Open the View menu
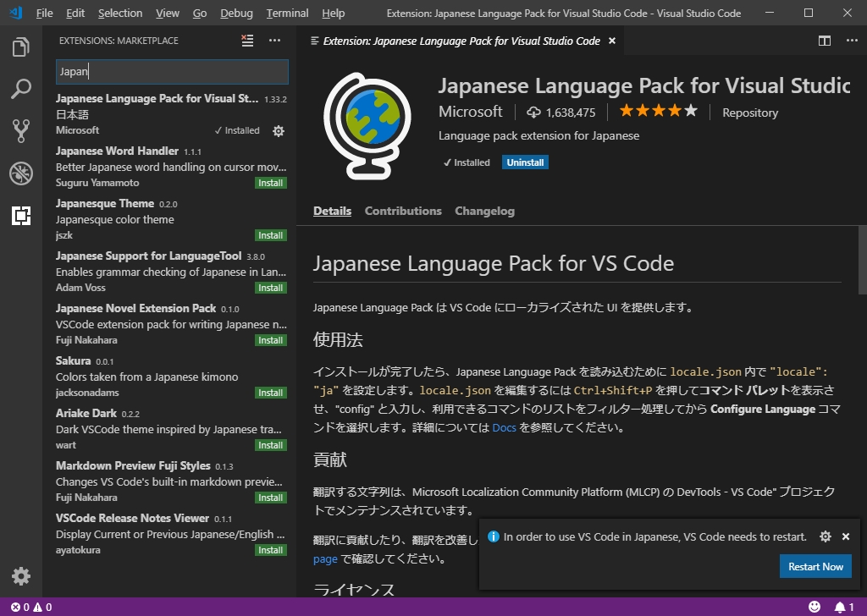This screenshot has width=867, height=616. 167,14
